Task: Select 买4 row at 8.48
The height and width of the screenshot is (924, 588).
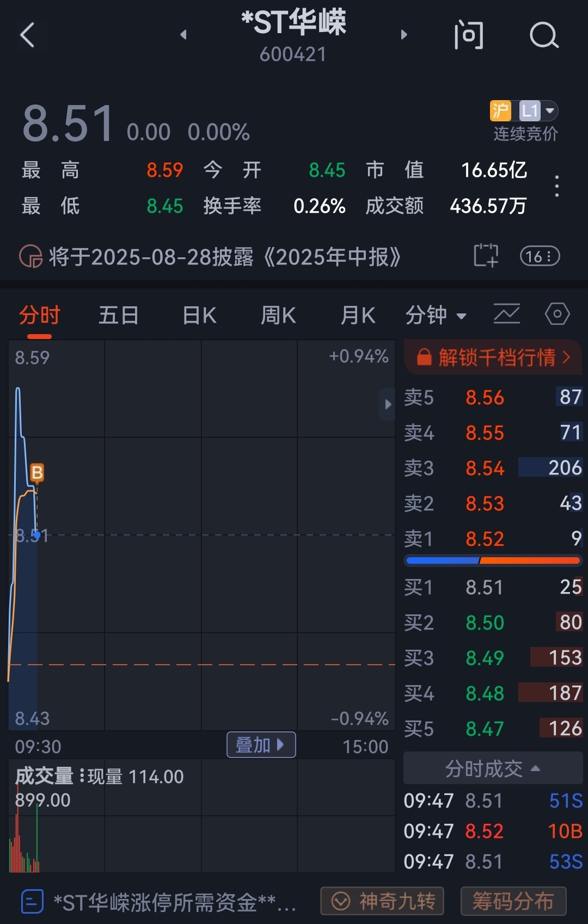Action: point(493,693)
